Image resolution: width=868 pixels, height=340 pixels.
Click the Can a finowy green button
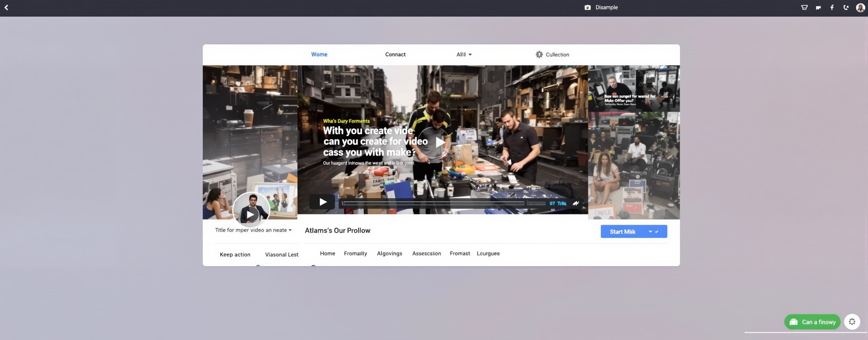click(x=812, y=322)
